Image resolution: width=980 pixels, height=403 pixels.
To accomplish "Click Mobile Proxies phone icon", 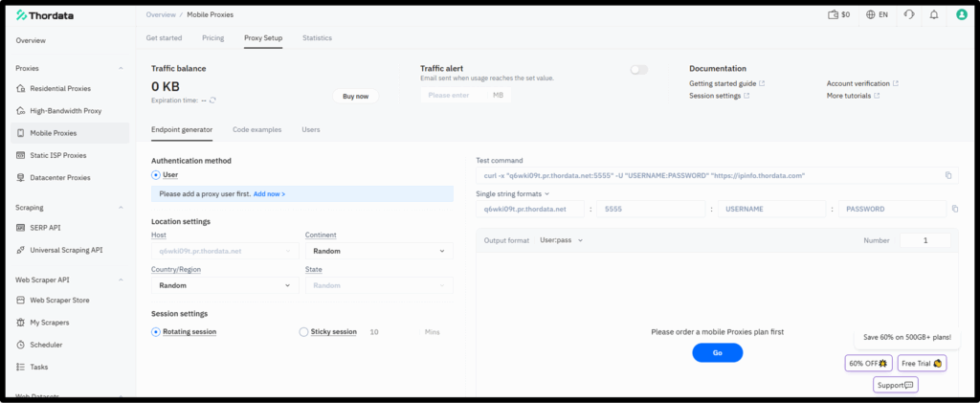I will pos(21,133).
